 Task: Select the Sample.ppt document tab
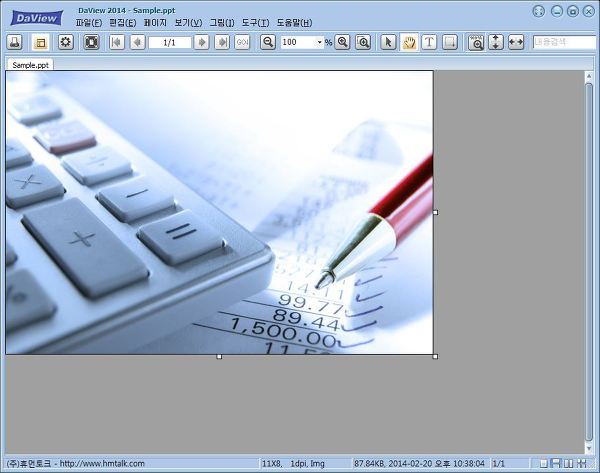(30, 65)
